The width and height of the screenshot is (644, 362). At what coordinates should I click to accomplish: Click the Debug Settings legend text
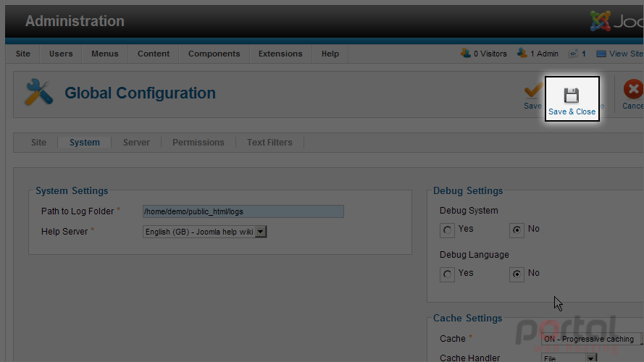pos(468,191)
